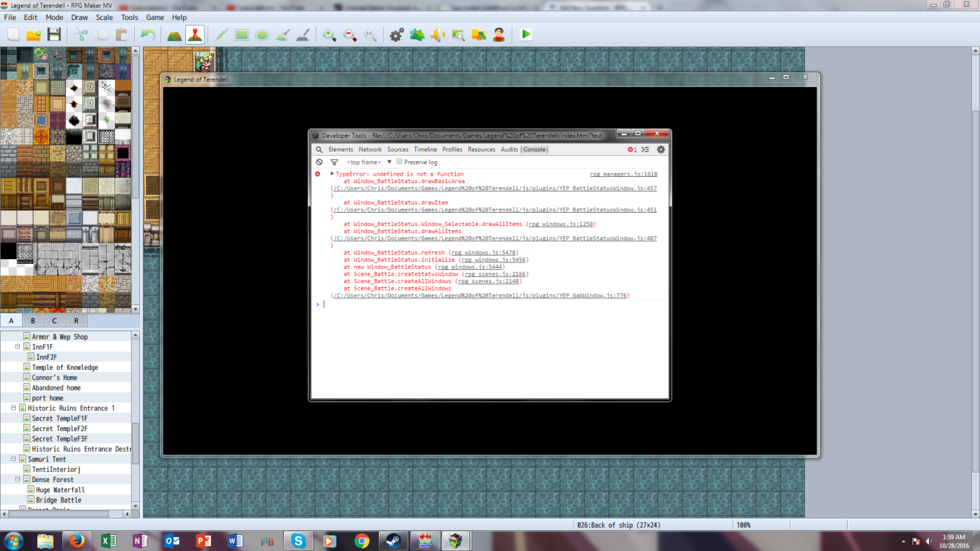Image resolution: width=980 pixels, height=551 pixels.
Task: Click DevTools search magnifier icon
Action: (319, 149)
